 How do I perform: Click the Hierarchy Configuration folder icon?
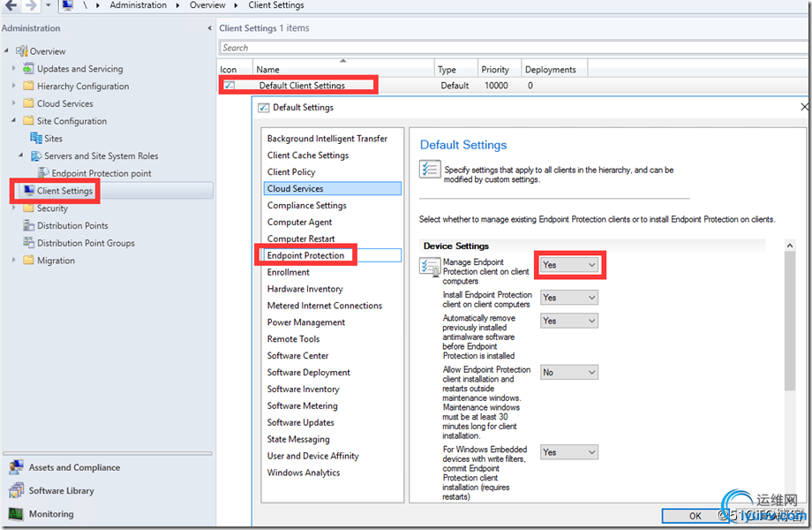(28, 86)
